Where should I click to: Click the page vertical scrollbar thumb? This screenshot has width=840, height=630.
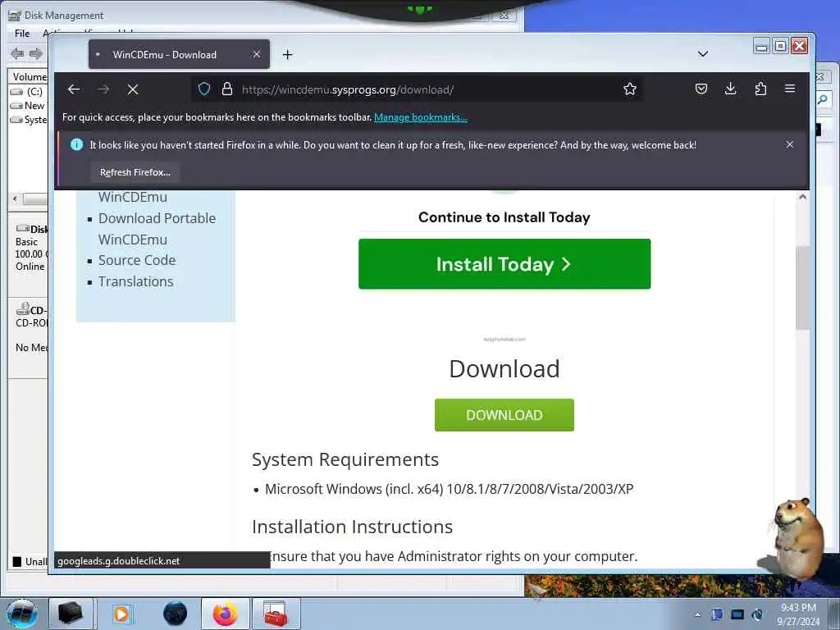802,288
